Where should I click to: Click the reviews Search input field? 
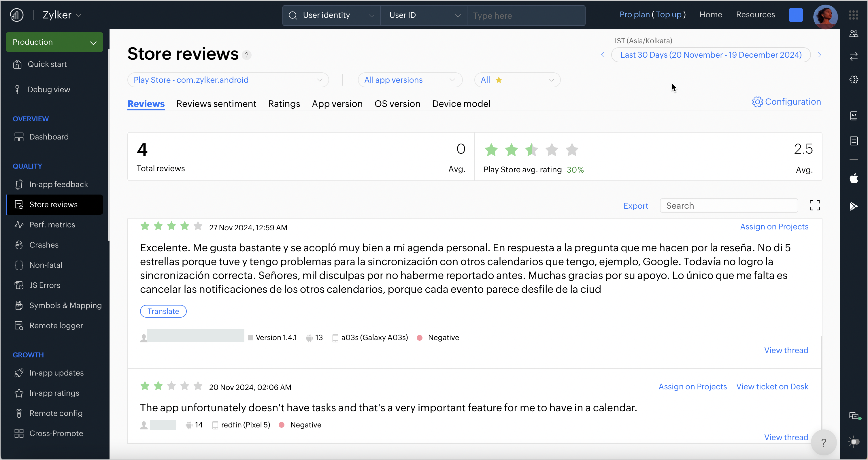tap(729, 206)
